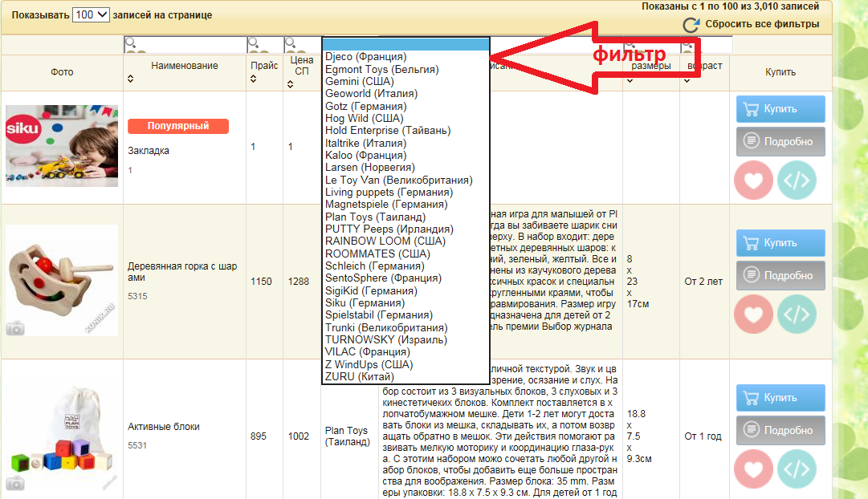868x499 pixels.
Task: Buy the 'Активные блоки' item
Action: tap(780, 398)
